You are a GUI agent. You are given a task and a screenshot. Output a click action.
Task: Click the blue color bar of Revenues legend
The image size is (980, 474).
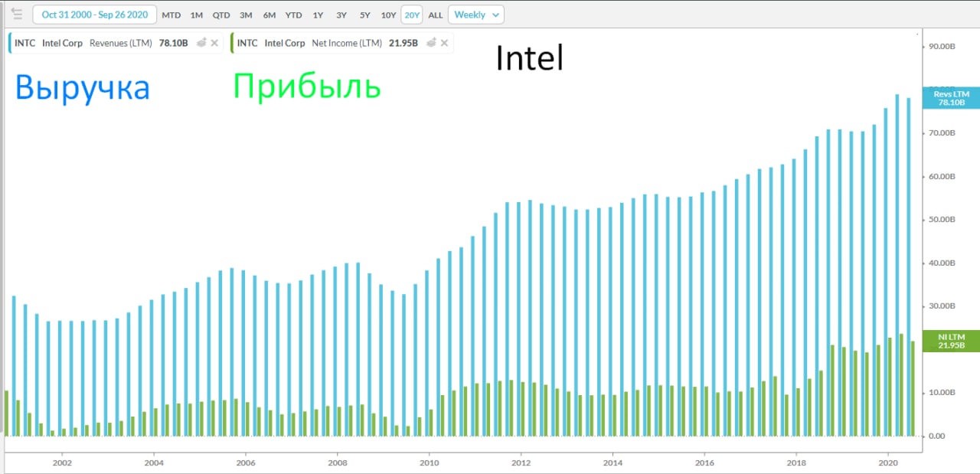[x=10, y=43]
